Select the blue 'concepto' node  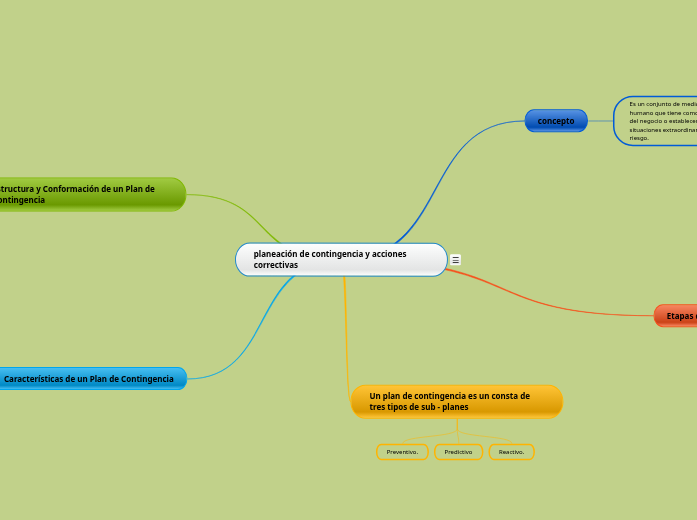556,121
